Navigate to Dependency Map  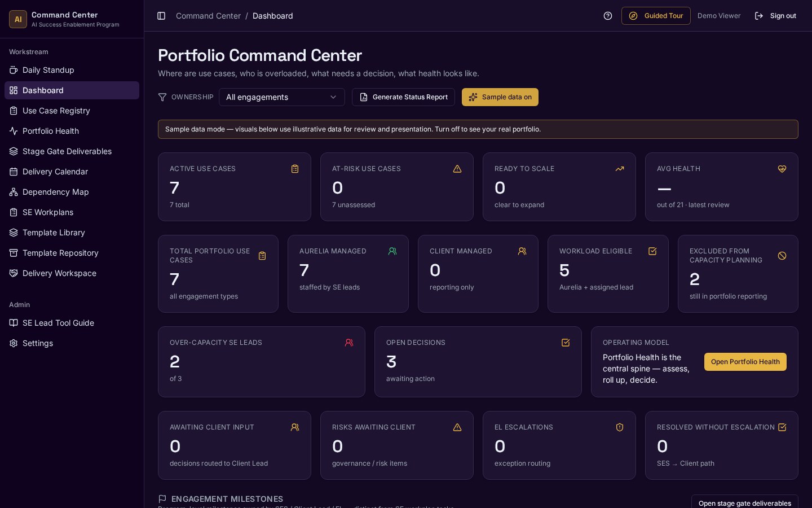[72, 192]
